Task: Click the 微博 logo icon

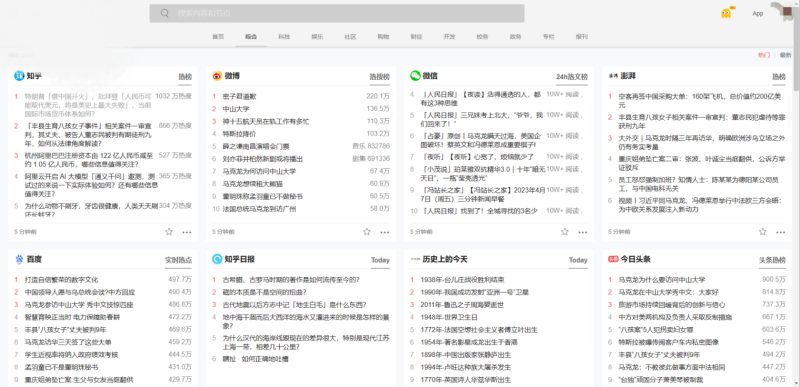Action: pyautogui.click(x=217, y=76)
